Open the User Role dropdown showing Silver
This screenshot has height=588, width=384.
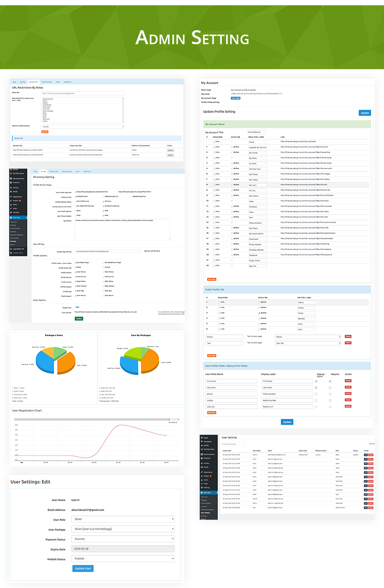click(x=123, y=519)
